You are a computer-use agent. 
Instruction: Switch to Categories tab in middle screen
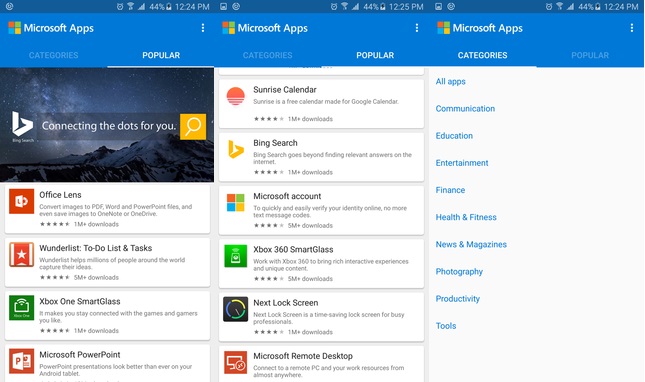pos(267,55)
